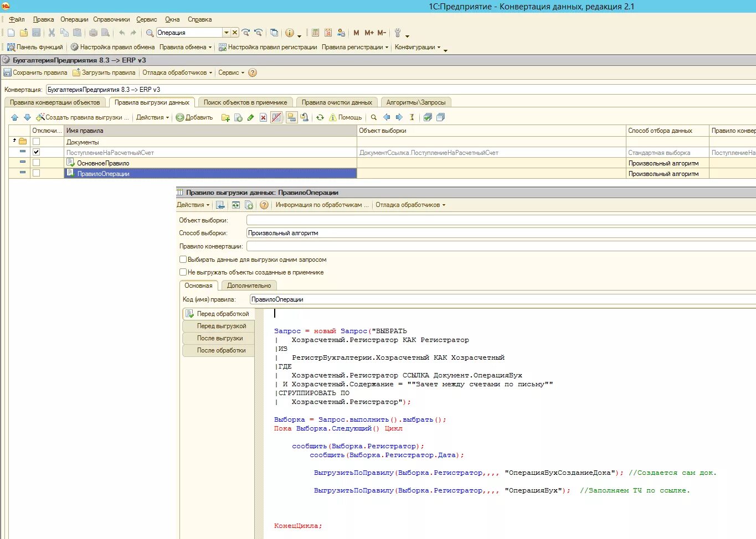Click the Объект выборки input field

point(501,220)
